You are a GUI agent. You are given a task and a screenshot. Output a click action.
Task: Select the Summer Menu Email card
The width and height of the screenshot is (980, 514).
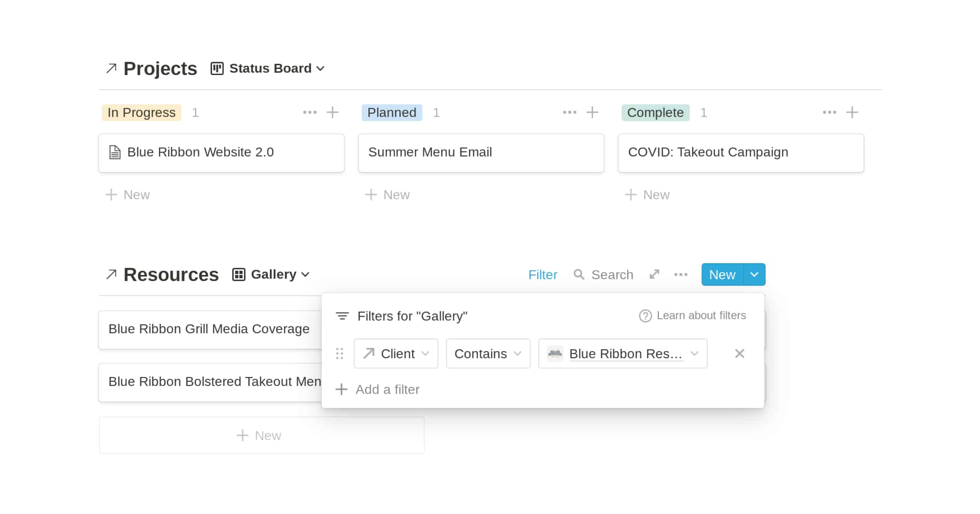coord(481,152)
